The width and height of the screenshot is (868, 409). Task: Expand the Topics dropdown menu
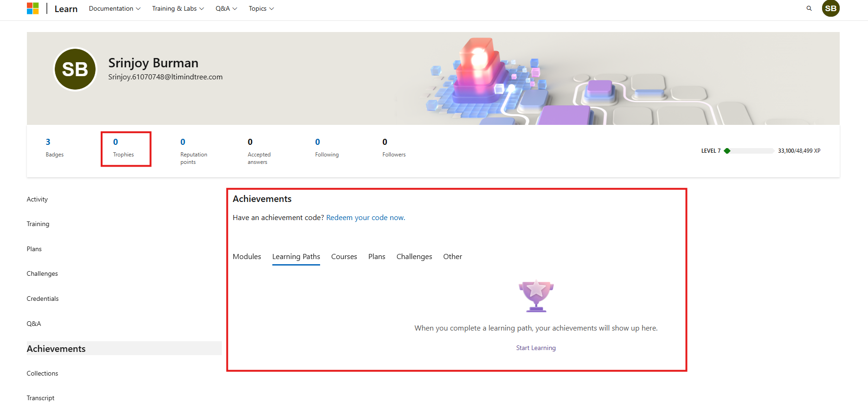(261, 8)
